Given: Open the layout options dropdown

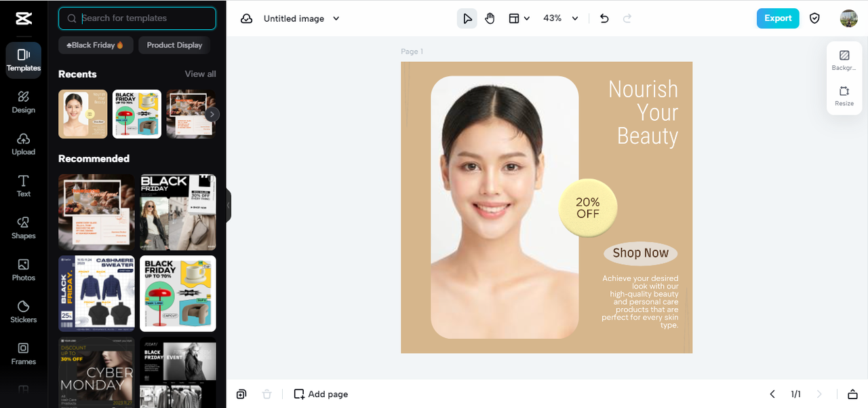Looking at the screenshot, I should tap(519, 18).
